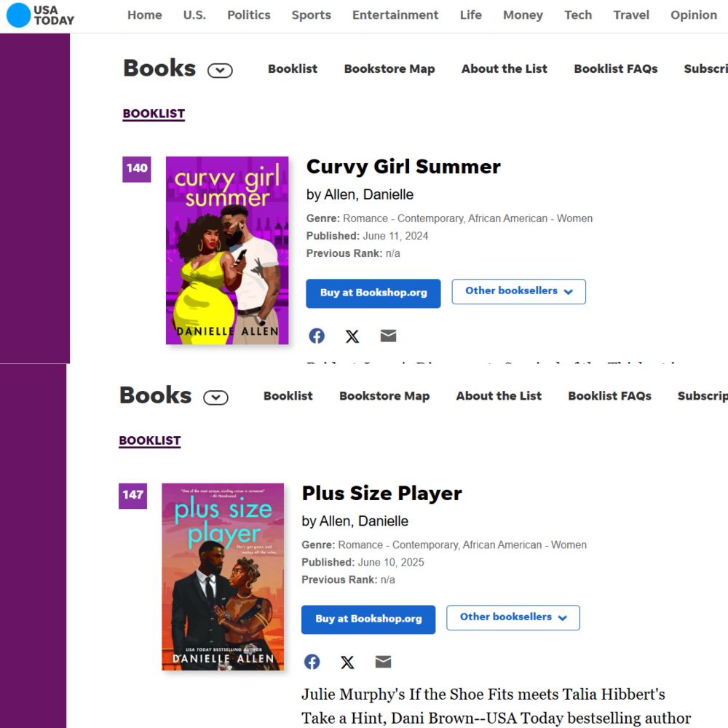Share Plus Size Player on X
This screenshot has height=728, width=728.
coord(347,662)
